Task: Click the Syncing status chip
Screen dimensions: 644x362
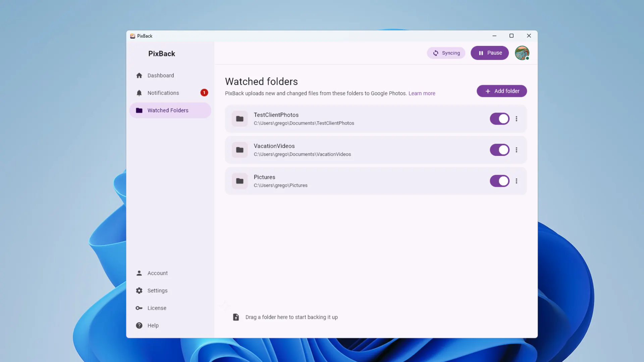Action: 446,53
